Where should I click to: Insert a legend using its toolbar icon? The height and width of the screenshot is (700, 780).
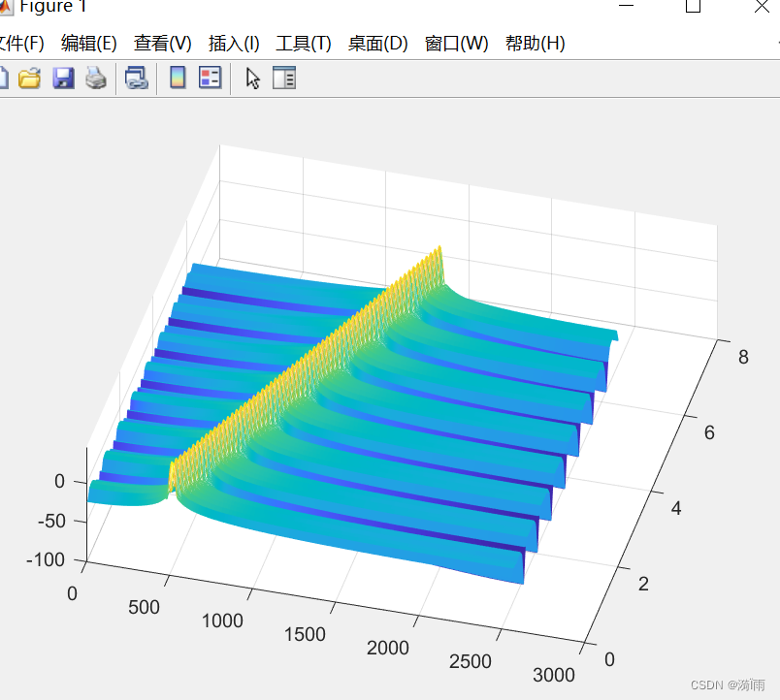coord(210,78)
